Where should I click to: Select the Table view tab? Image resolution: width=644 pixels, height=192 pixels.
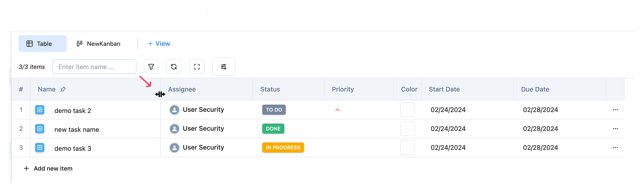point(42,44)
